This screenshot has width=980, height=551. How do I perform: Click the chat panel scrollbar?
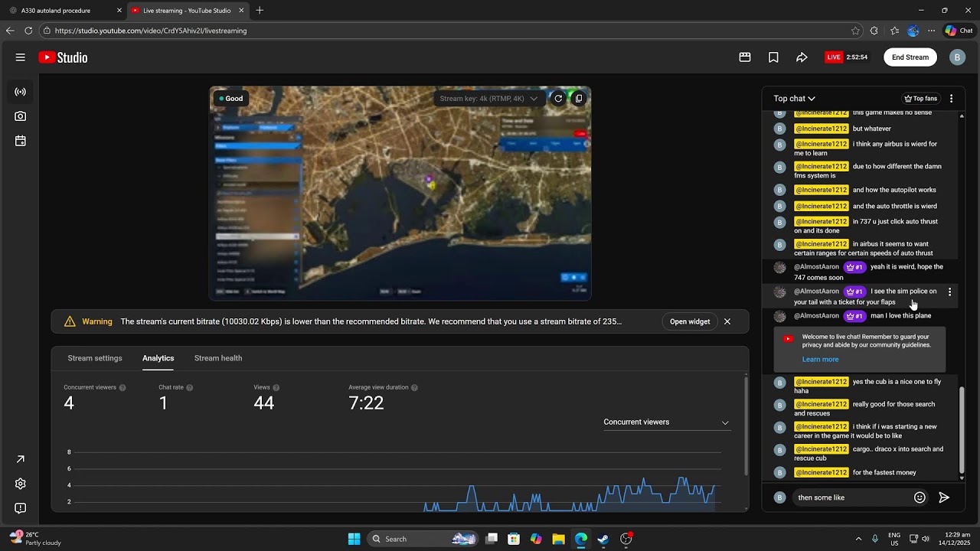pos(962,431)
